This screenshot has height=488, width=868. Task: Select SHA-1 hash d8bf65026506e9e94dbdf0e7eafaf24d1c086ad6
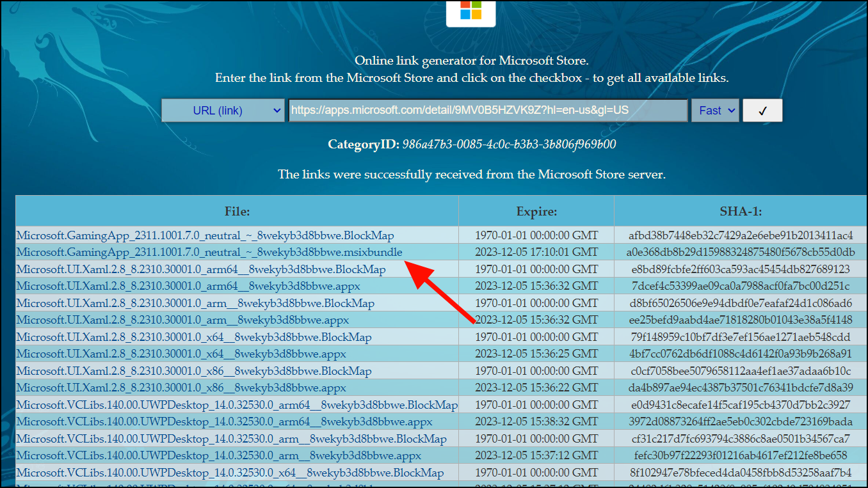click(741, 303)
